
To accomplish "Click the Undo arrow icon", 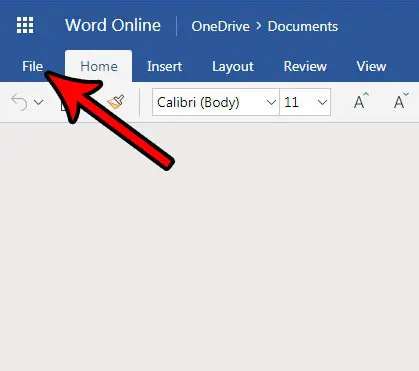I will click(x=19, y=102).
